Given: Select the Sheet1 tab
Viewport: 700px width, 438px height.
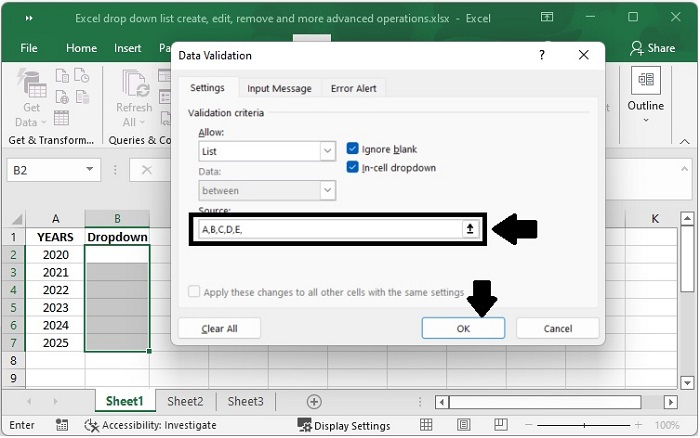Looking at the screenshot, I should tap(125, 401).
